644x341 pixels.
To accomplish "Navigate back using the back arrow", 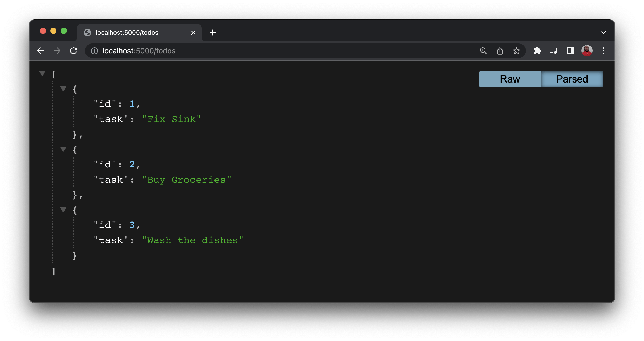I will 40,51.
